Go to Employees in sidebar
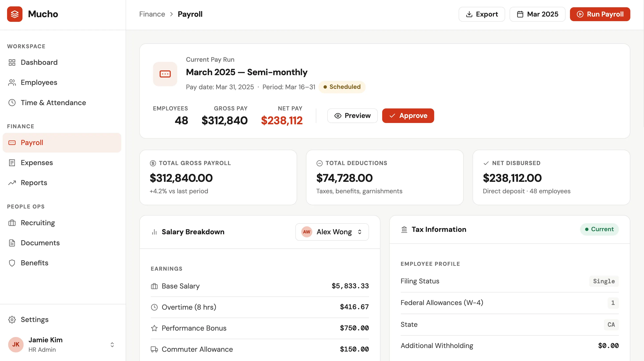Image resolution: width=644 pixels, height=361 pixels. [x=62, y=82]
